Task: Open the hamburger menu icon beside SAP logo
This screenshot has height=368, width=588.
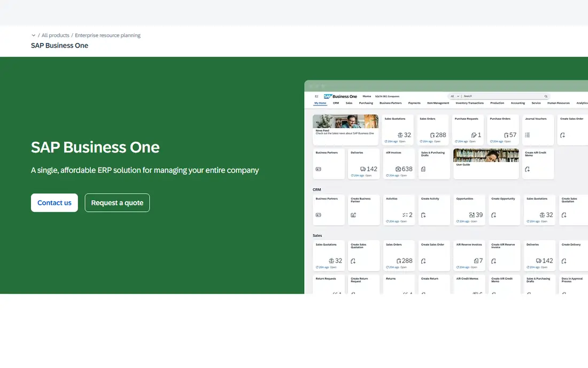Action: (x=316, y=96)
